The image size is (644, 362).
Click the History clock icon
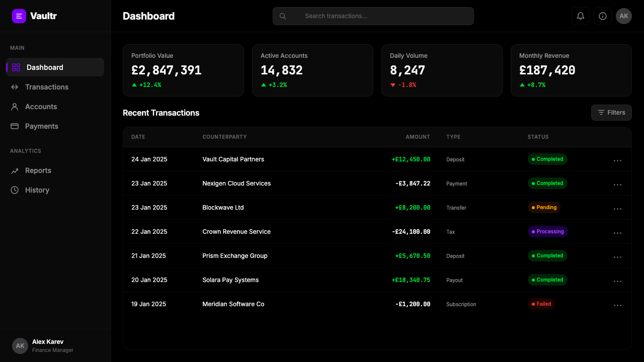click(x=15, y=190)
